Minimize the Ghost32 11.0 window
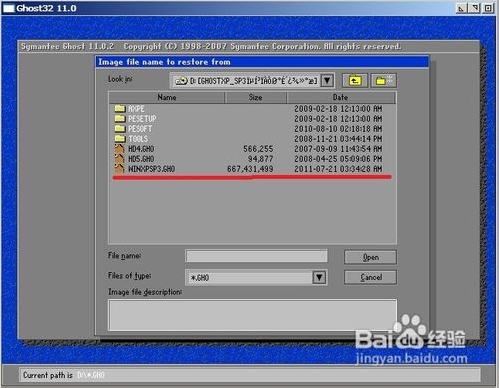The image size is (499, 388). click(461, 8)
